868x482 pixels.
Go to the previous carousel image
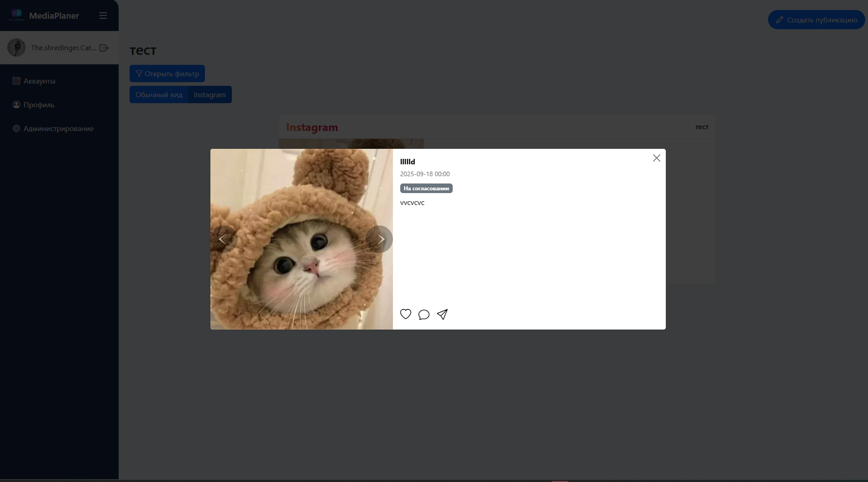(x=224, y=239)
